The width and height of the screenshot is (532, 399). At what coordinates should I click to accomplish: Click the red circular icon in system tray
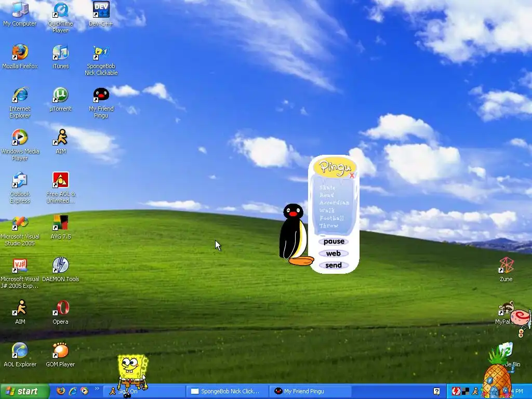tap(456, 391)
